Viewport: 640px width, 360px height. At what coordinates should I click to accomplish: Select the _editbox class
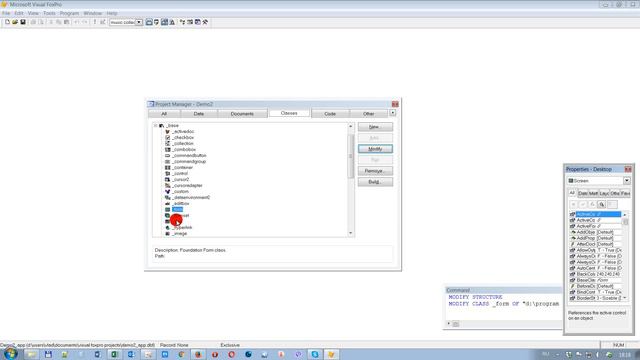180,203
